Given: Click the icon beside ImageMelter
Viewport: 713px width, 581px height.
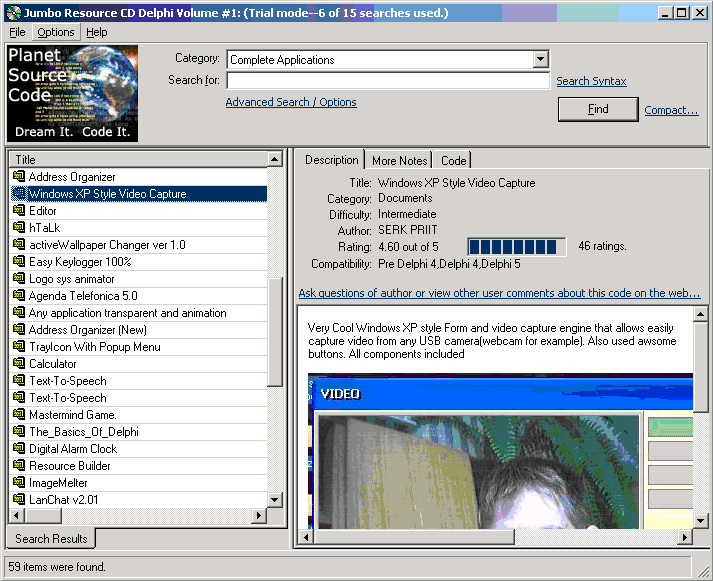Looking at the screenshot, I should point(19,482).
